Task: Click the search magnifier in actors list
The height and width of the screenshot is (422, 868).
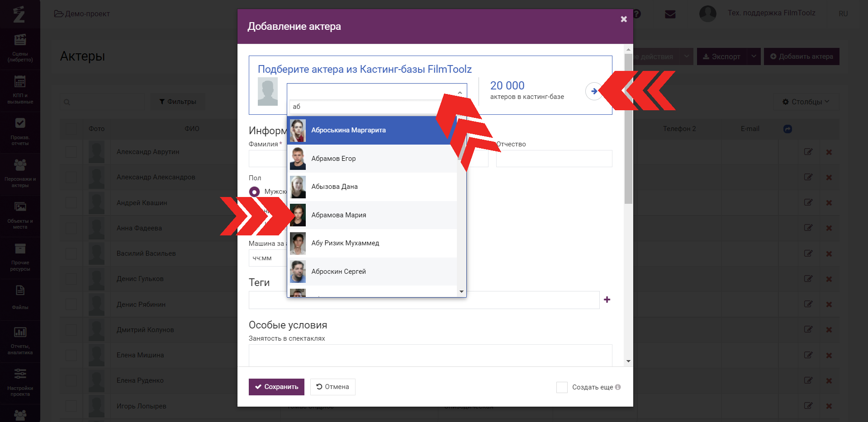Action: point(67,102)
